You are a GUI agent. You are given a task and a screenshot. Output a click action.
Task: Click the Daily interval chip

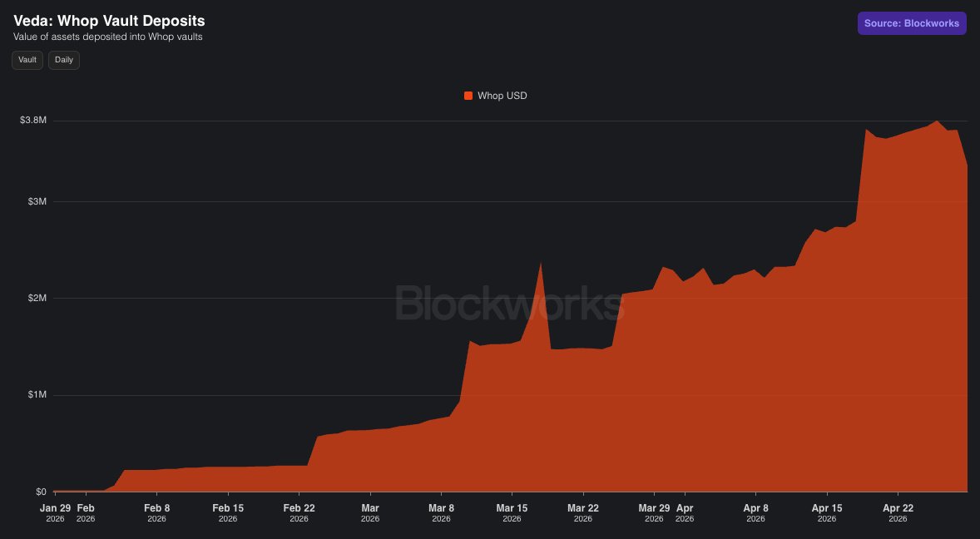click(64, 60)
